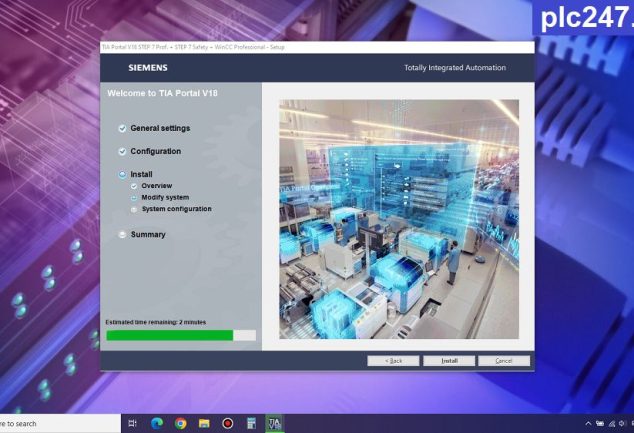Click the TIA V18 setup taskbar icon
The height and width of the screenshot is (433, 634).
[275, 423]
